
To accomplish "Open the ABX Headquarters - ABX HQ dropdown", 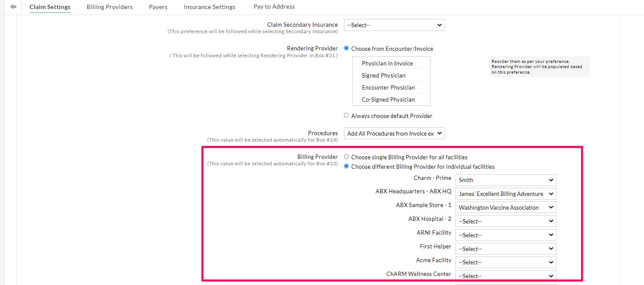I will (505, 194).
